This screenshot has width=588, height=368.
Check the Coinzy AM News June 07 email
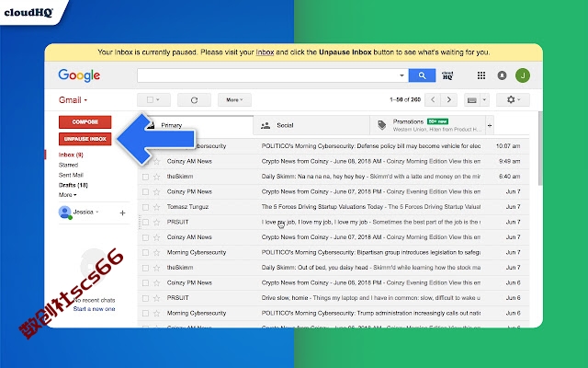point(145,237)
